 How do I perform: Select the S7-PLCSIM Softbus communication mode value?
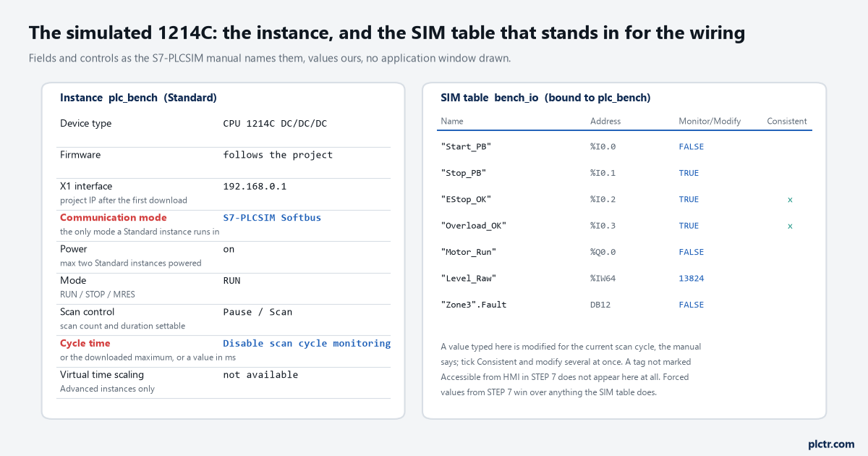(x=272, y=217)
